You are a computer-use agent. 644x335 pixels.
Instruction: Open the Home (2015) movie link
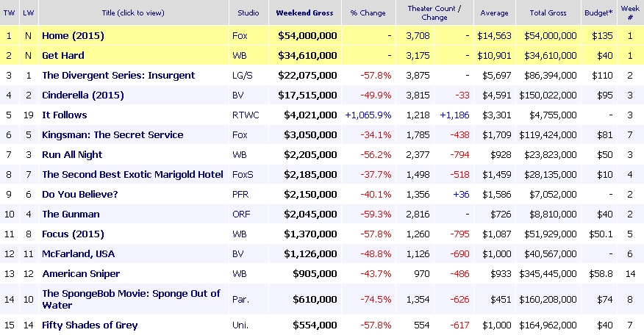point(73,36)
